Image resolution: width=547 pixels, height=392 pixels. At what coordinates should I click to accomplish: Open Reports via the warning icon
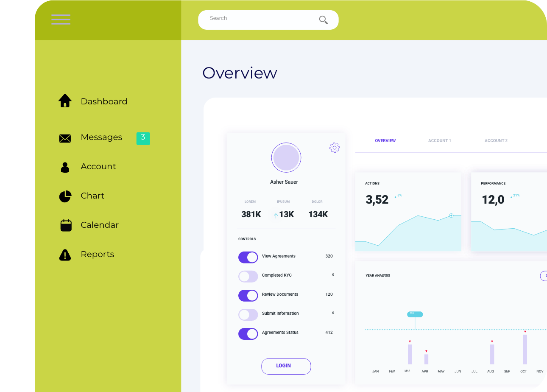point(65,254)
